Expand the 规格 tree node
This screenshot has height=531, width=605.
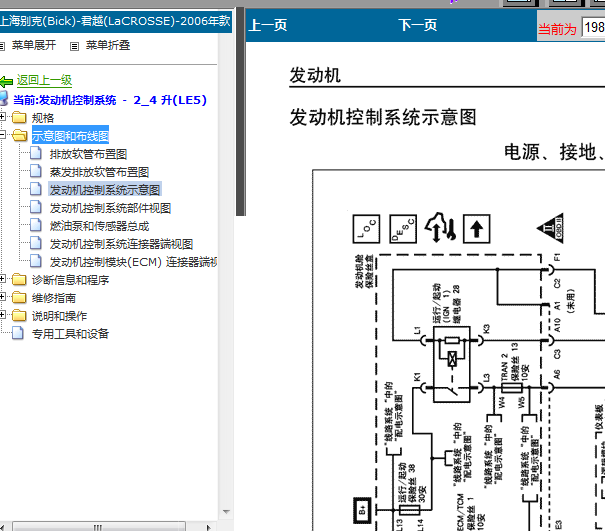2,117
